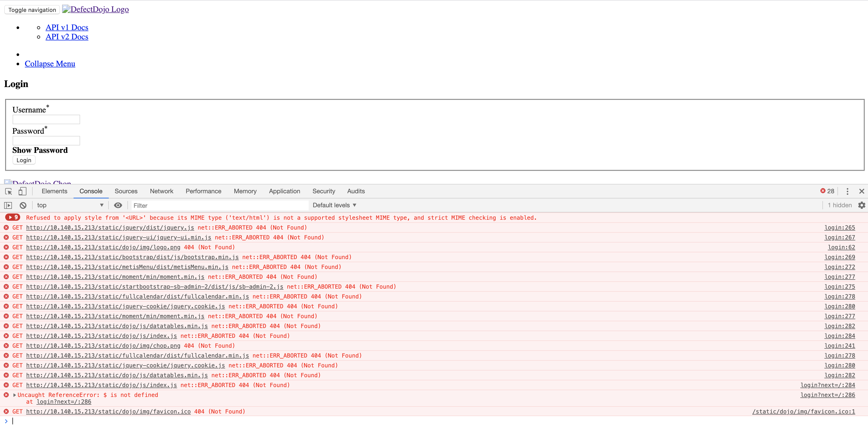Click the console Filter search box
The width and height of the screenshot is (868, 442).
click(219, 205)
